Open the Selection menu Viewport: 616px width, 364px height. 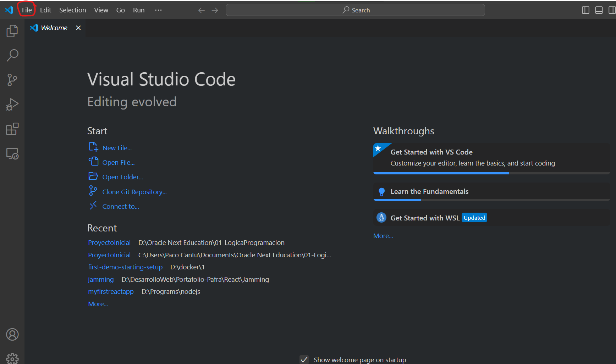coord(72,10)
